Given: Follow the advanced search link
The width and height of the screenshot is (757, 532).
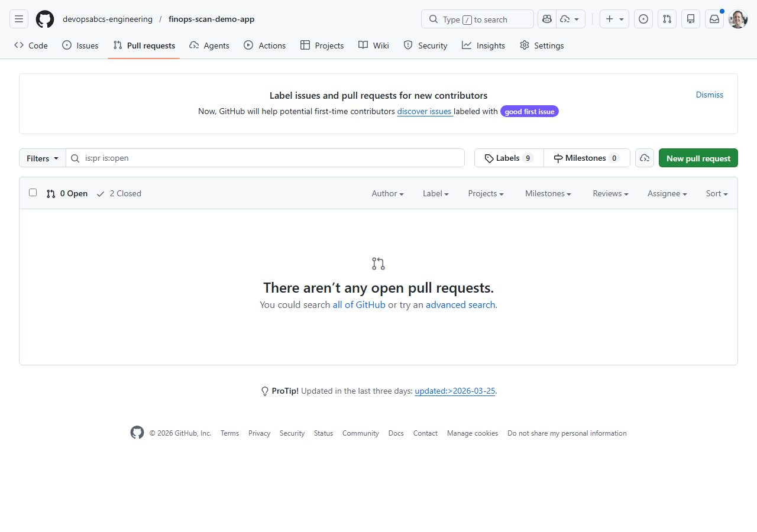Looking at the screenshot, I should click(x=460, y=304).
